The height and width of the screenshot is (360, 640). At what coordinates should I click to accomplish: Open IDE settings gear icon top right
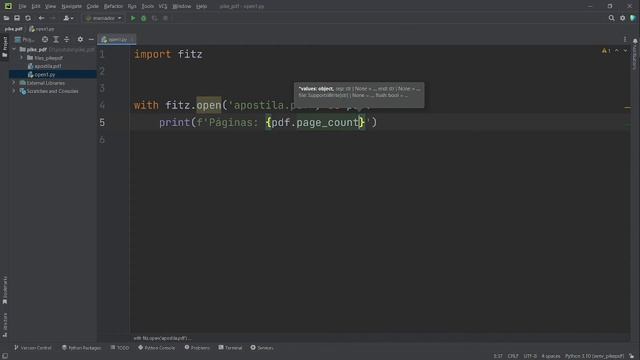click(622, 18)
